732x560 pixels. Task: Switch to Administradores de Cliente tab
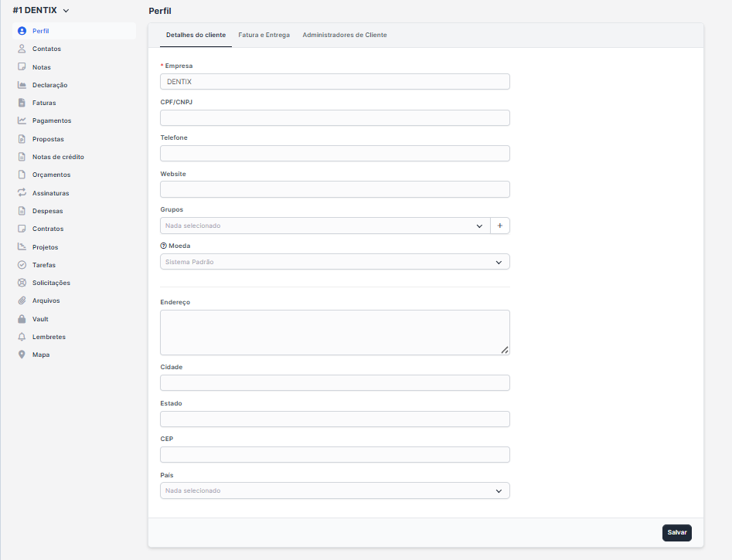[345, 36]
